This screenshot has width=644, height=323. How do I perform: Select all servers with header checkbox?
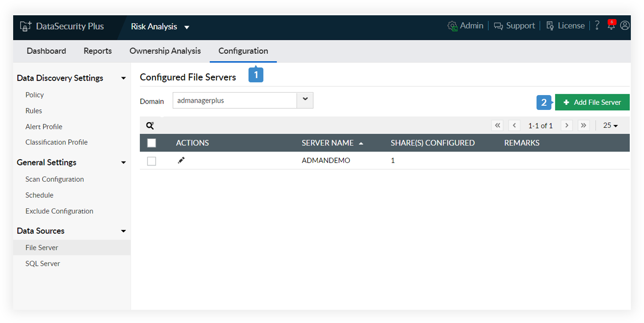[152, 143]
